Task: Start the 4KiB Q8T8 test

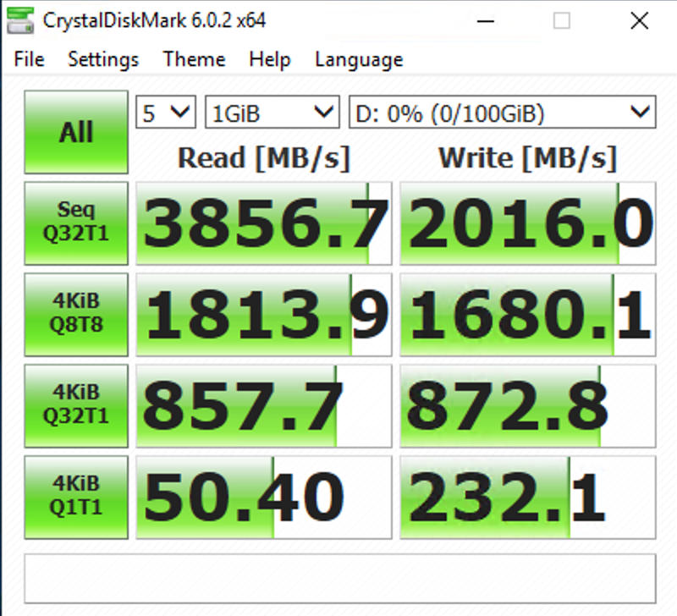Action: tap(76, 315)
